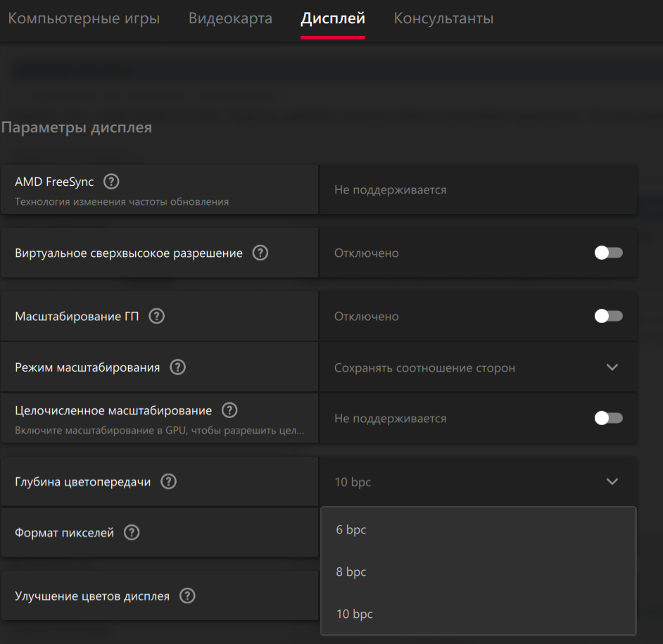Expand the Режим масштабирования dropdown
663x644 pixels.
coord(612,367)
